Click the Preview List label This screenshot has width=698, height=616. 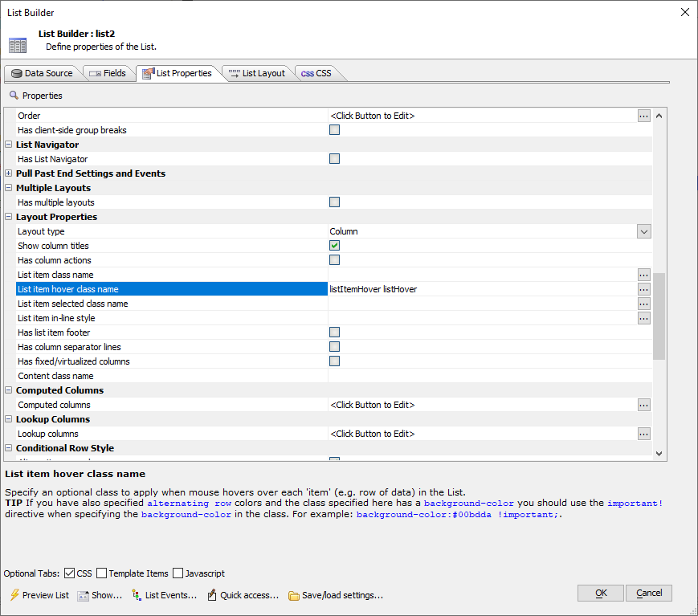coord(46,596)
